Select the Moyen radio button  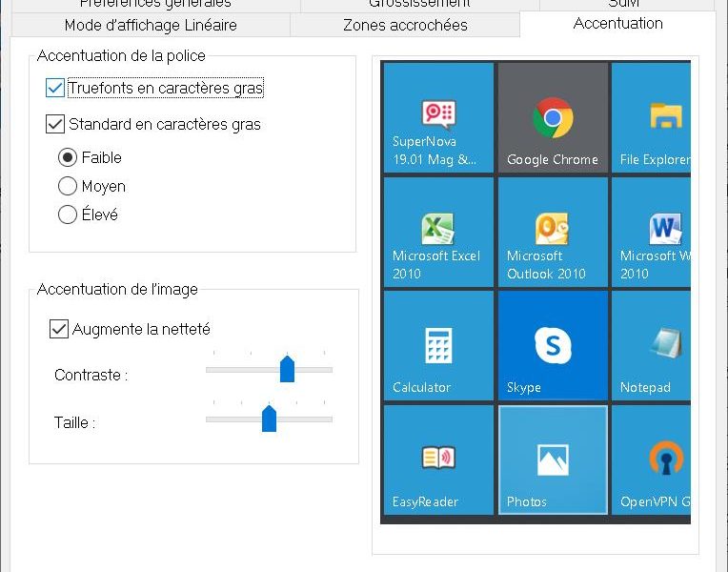(68, 186)
